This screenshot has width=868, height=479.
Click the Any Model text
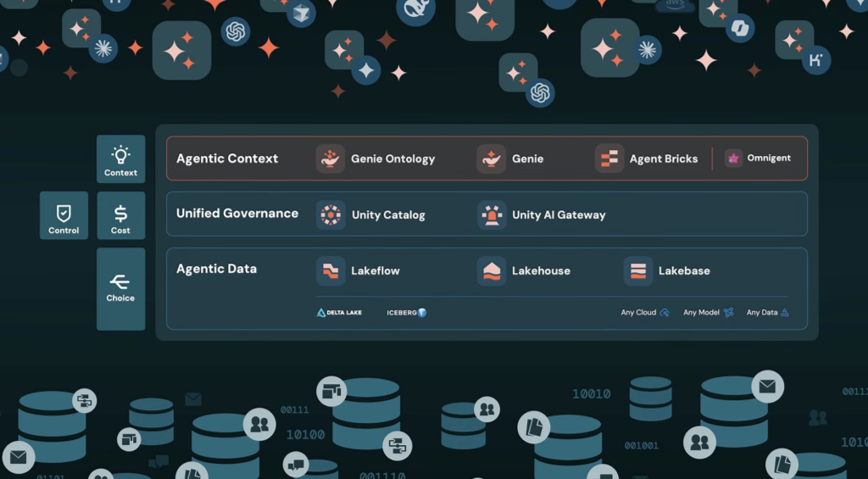[701, 313]
